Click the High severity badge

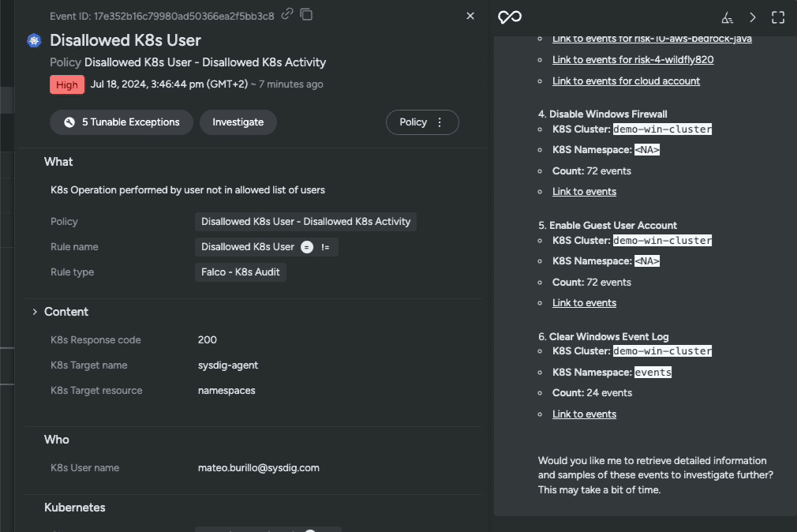coord(67,84)
